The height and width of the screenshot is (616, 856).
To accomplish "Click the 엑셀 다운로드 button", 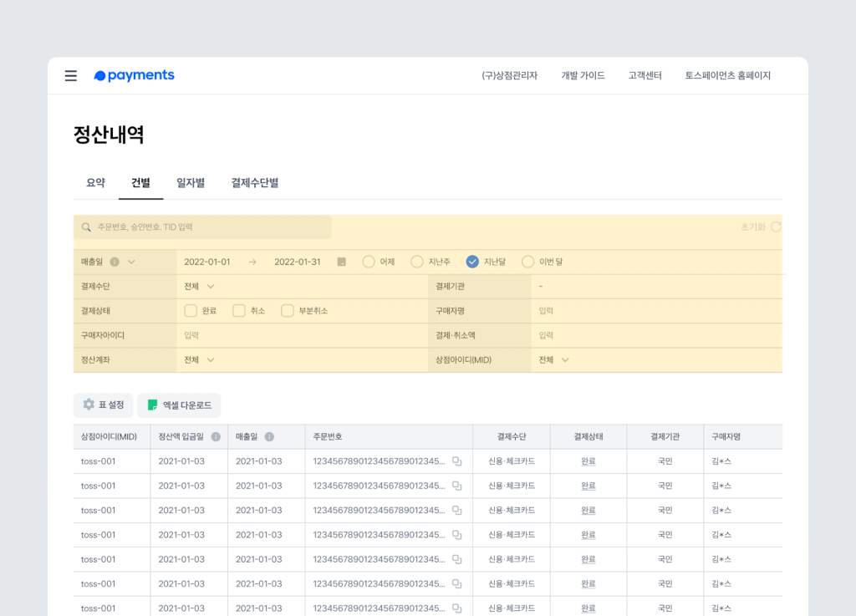I will pyautogui.click(x=179, y=405).
